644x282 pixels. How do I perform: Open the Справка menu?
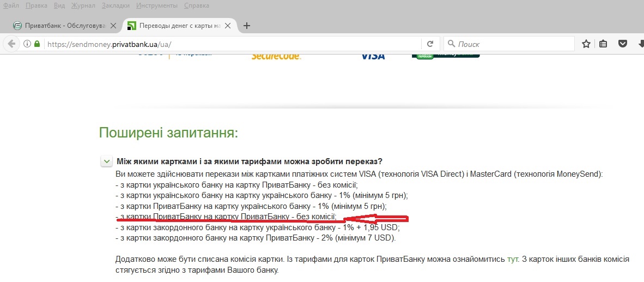196,6
